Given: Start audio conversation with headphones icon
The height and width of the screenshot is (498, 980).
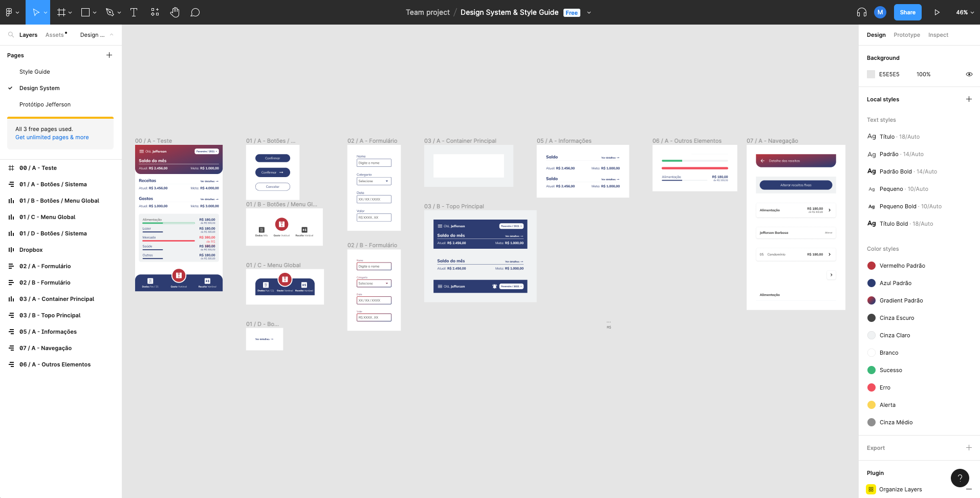Looking at the screenshot, I should pos(862,12).
